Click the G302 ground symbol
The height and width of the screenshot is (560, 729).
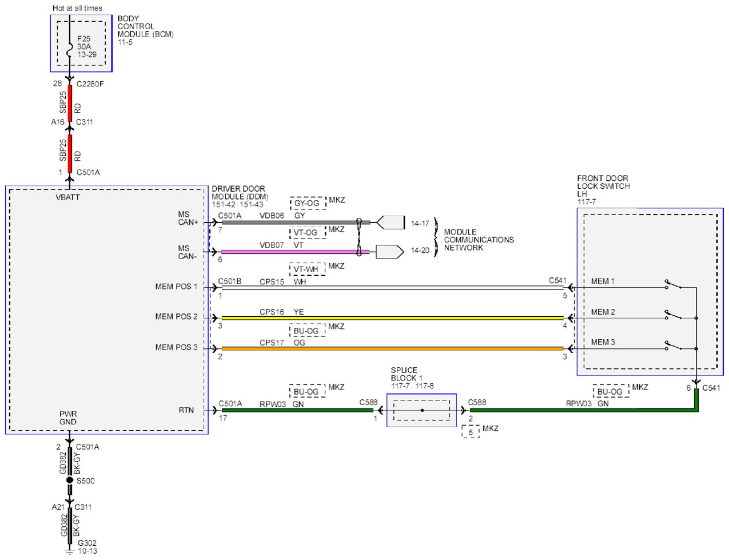70,551
